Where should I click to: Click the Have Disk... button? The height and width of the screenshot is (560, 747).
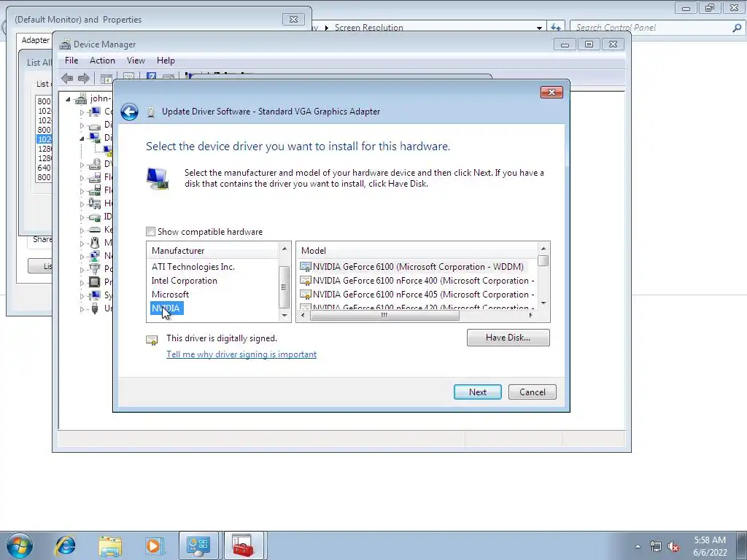click(x=508, y=338)
